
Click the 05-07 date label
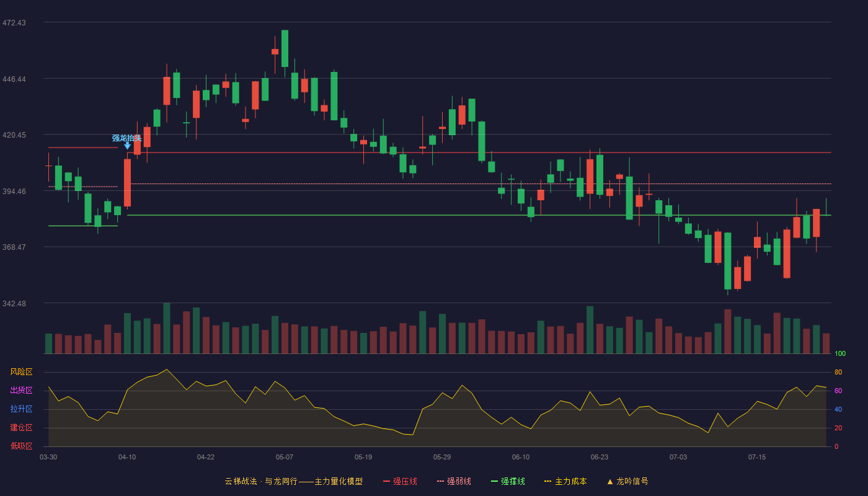click(285, 457)
